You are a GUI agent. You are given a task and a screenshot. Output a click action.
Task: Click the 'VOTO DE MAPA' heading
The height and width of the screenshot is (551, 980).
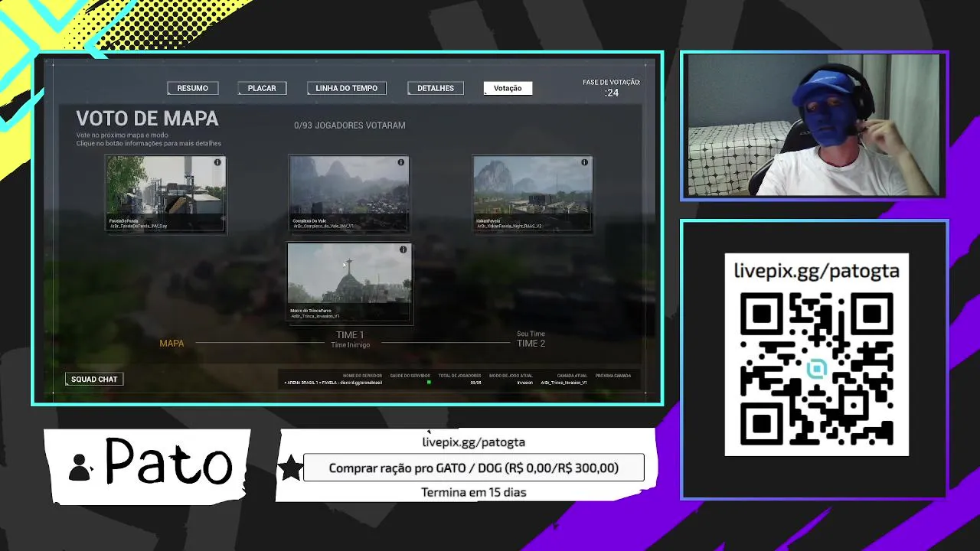tap(147, 119)
